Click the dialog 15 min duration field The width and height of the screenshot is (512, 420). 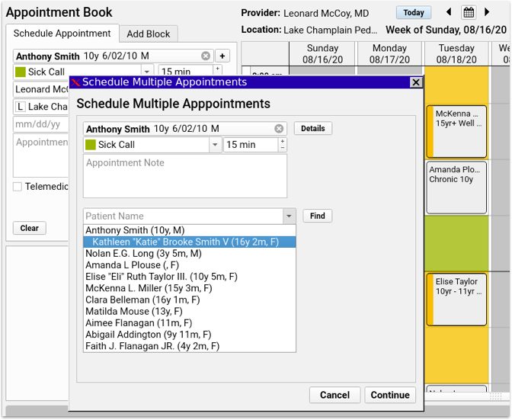tap(251, 145)
